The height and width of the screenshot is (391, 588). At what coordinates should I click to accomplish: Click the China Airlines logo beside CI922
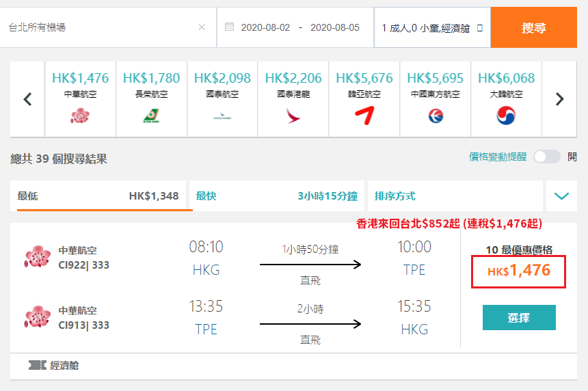point(37,257)
